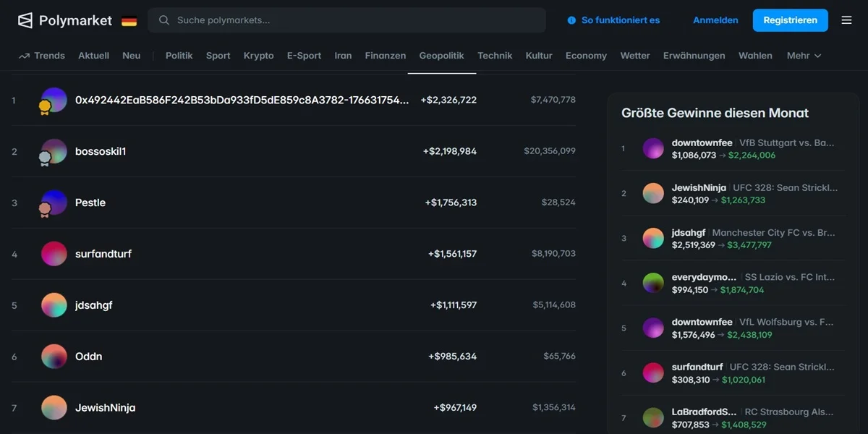Open SS Lazio vs. FC Int... market
This screenshot has width=868, height=434.
(x=790, y=278)
